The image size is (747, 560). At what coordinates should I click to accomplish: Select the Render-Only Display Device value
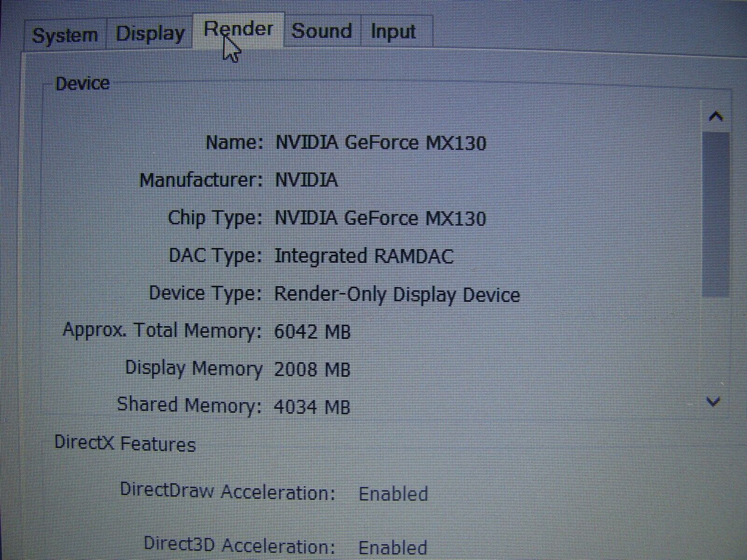tap(397, 294)
